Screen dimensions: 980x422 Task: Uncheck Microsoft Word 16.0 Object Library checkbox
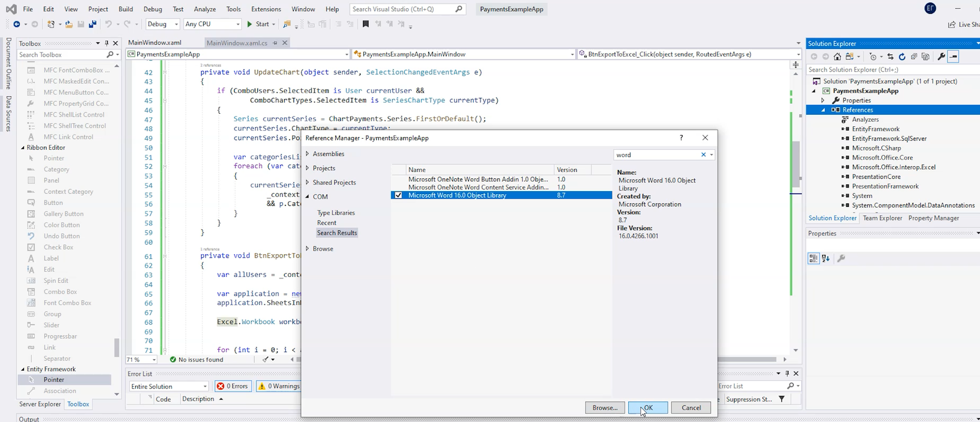(398, 195)
